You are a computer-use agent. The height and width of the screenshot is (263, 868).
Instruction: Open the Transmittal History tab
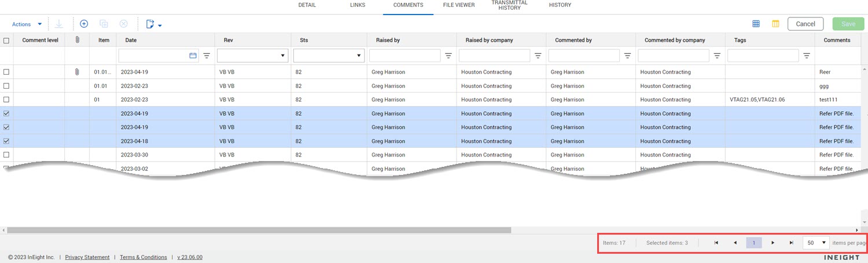pos(509,5)
